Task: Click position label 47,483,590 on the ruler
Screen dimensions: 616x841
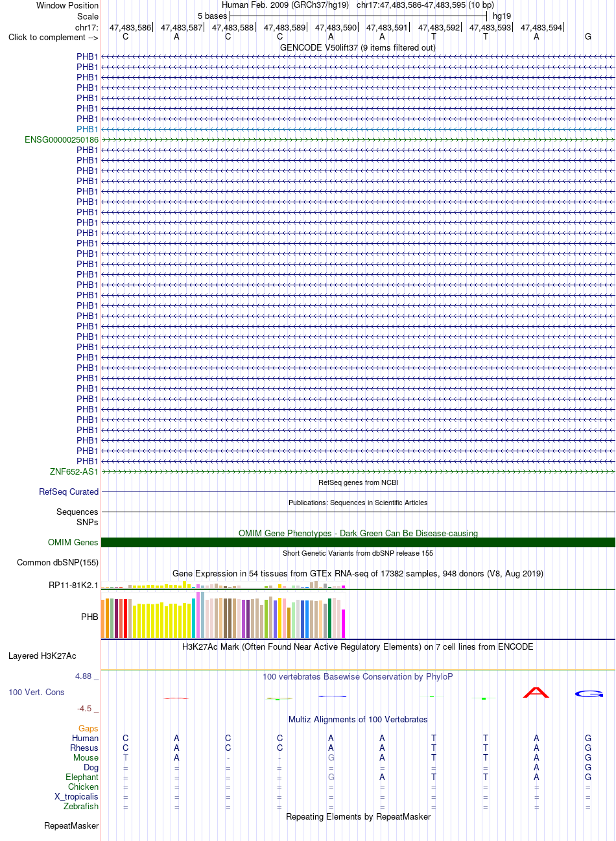Action: coord(336,27)
